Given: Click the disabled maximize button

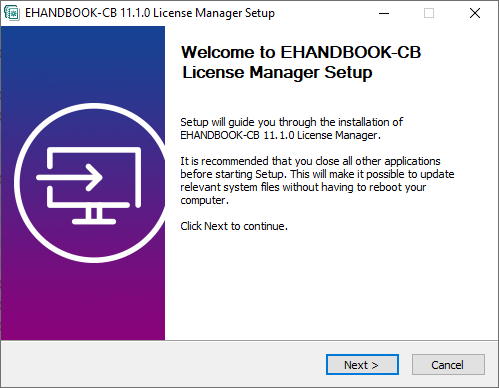Looking at the screenshot, I should tap(429, 13).
